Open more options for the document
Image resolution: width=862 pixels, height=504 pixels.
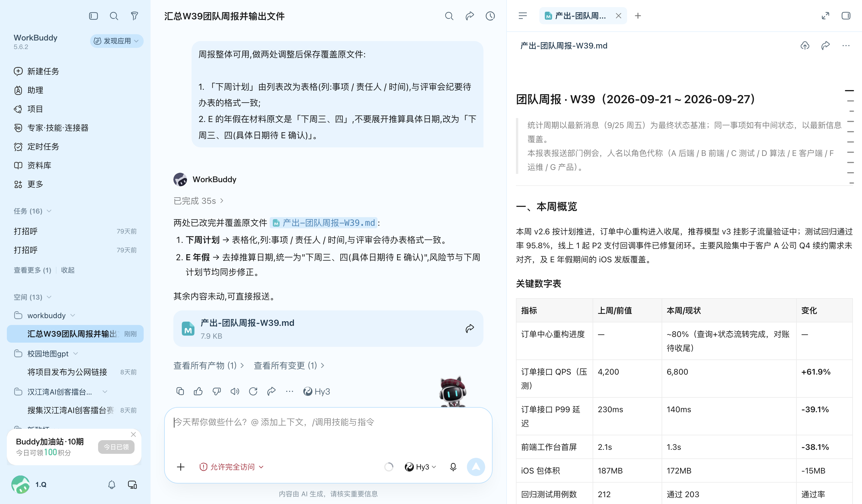pos(846,46)
